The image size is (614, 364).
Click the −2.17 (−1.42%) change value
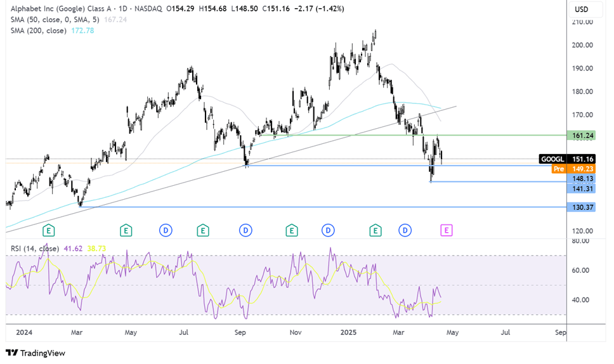319,9
